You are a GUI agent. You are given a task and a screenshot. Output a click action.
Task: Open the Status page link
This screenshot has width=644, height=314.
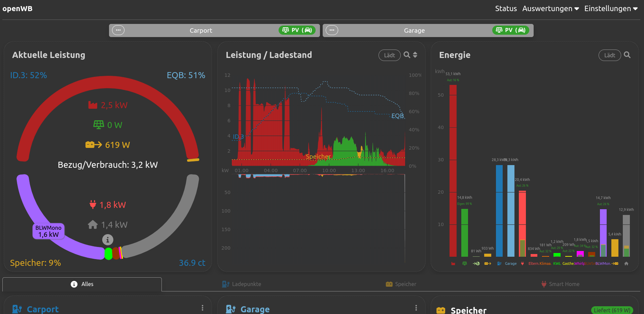tap(506, 9)
